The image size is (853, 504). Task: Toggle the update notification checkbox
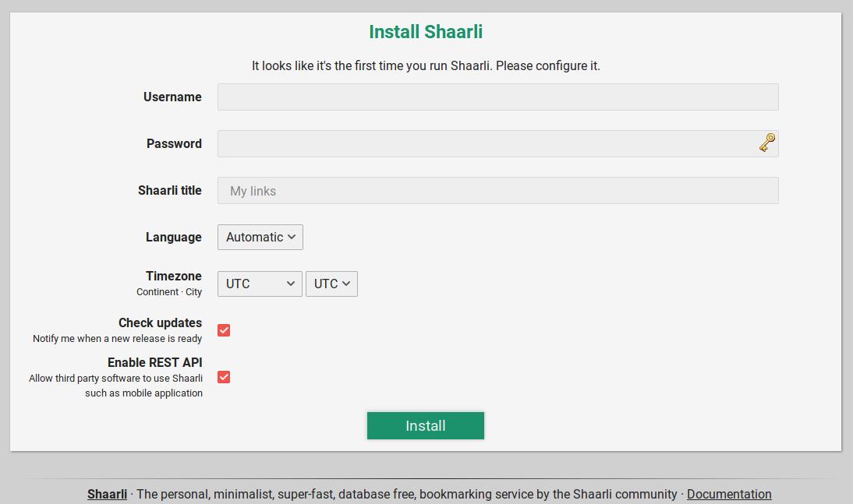224,330
